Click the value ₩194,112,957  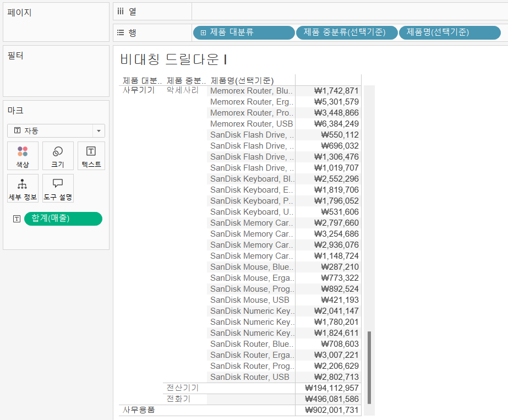tap(332, 388)
